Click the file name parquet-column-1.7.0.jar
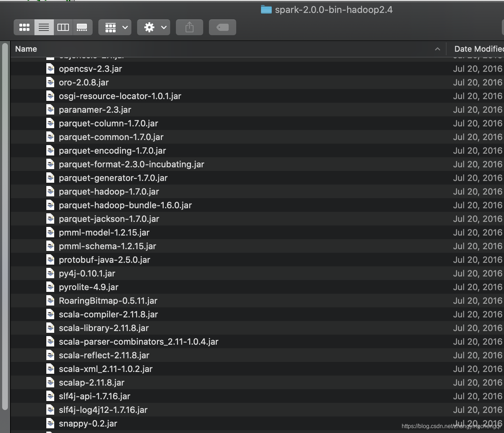The image size is (504, 433). tap(108, 124)
